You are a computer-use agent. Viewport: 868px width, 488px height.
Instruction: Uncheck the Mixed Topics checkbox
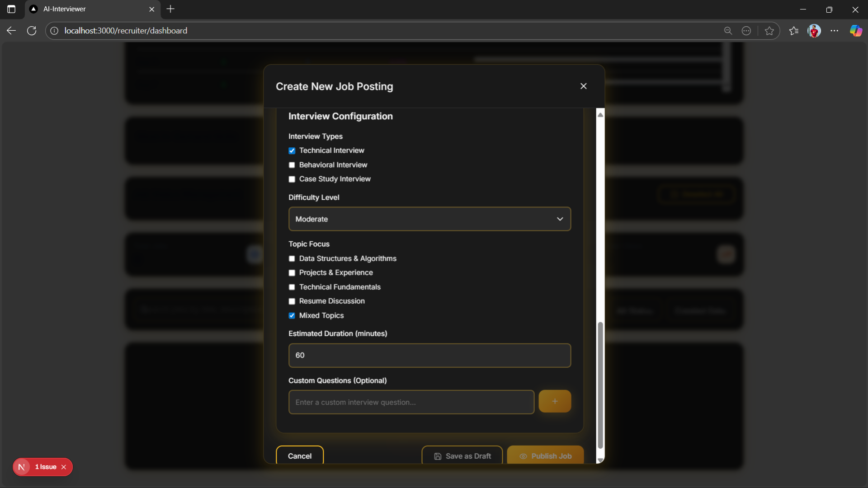pyautogui.click(x=292, y=316)
